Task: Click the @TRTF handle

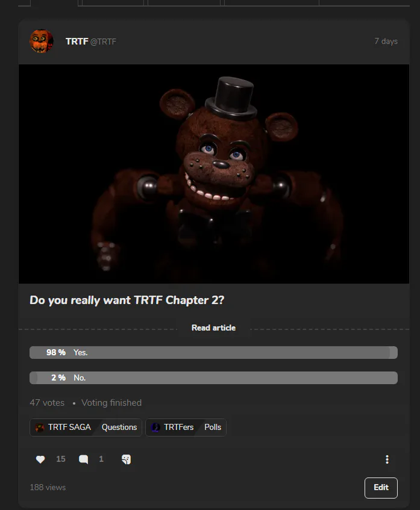Action: (103, 42)
